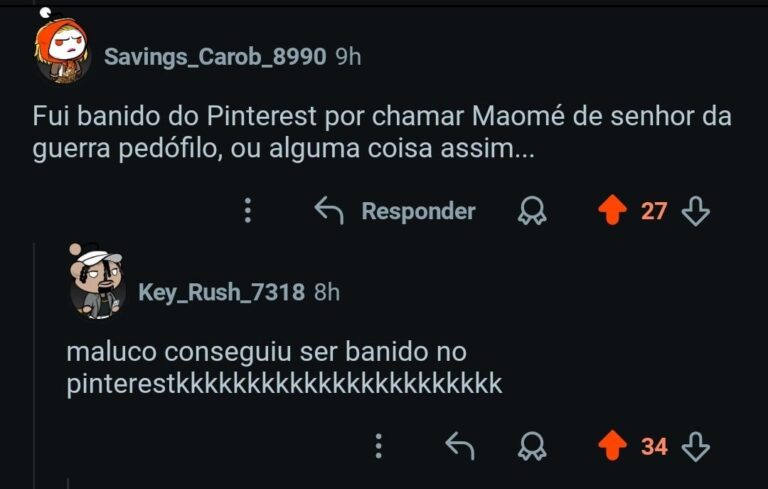Downvote the Savings_Carob_8990 comment
Viewport: 768px width, 489px height.
click(x=695, y=211)
